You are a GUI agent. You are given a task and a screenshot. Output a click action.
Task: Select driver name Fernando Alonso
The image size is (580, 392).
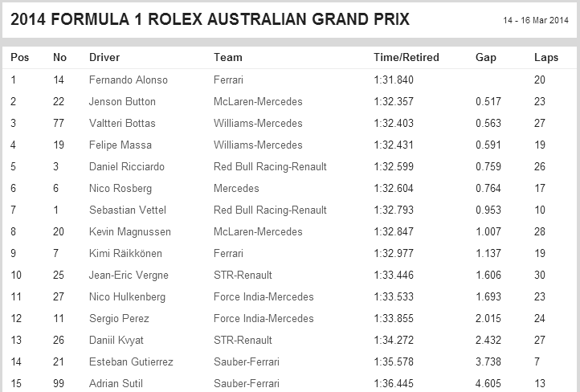pos(129,80)
